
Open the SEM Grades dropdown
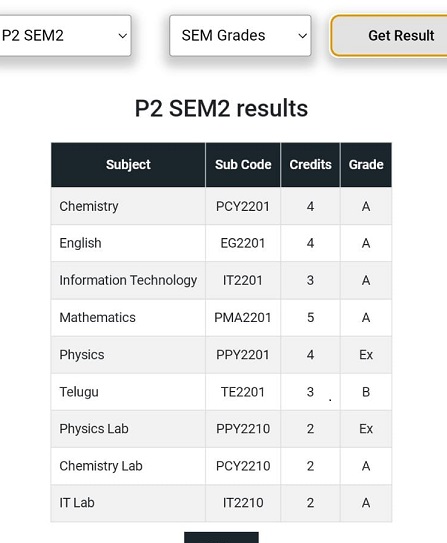point(240,35)
